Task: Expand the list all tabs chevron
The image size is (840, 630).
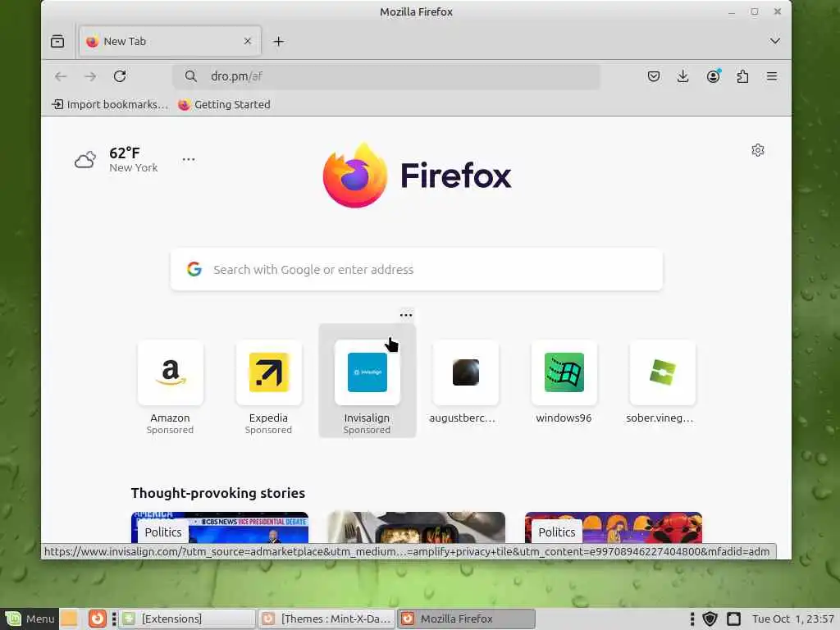Action: pyautogui.click(x=774, y=41)
